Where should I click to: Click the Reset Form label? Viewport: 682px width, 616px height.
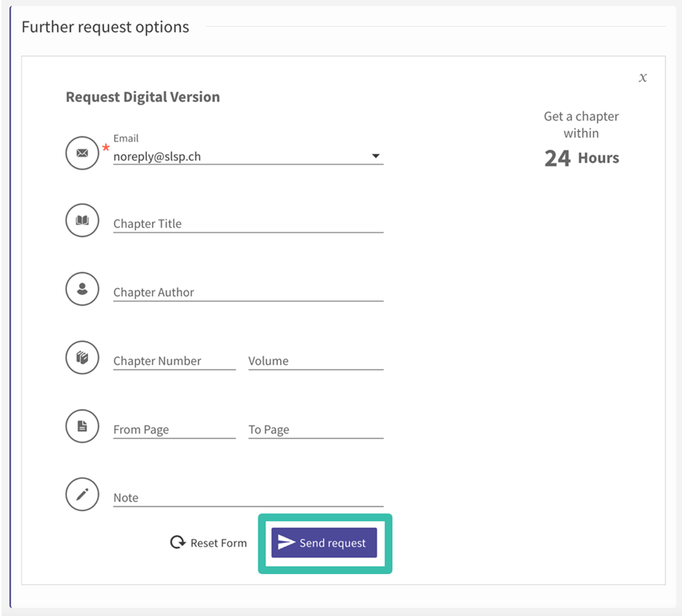[218, 543]
